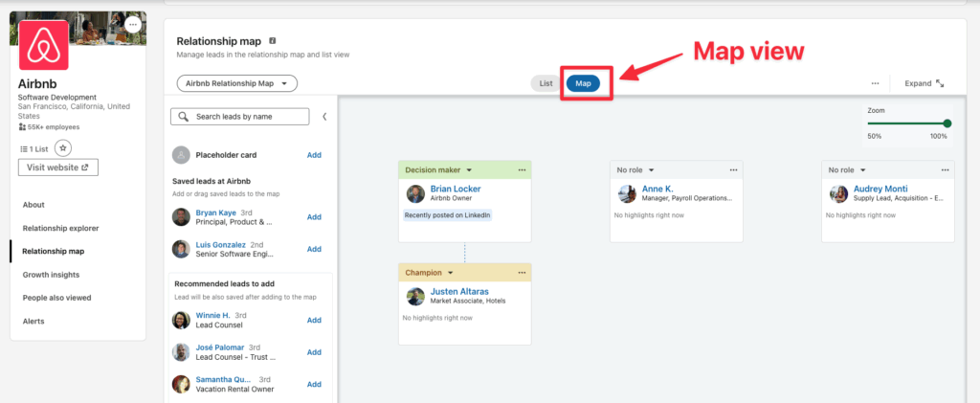The width and height of the screenshot is (980, 403).
Task: Open Audrey Monti's profile link
Action: (x=880, y=189)
